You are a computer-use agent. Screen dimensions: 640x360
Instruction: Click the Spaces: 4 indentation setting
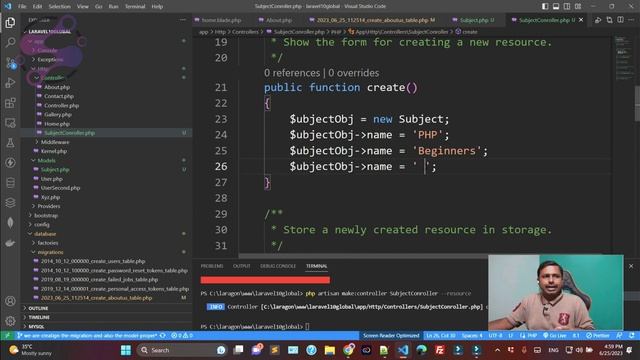[x=472, y=336]
